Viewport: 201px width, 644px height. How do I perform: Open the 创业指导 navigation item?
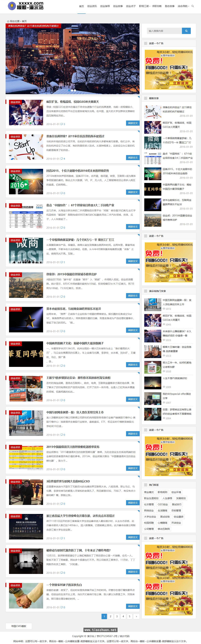(105, 6)
